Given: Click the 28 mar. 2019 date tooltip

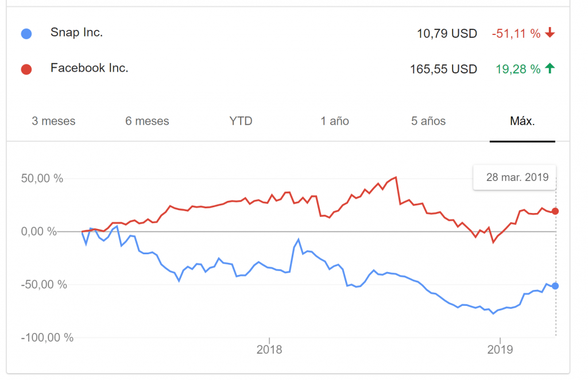Looking at the screenshot, I should [514, 177].
